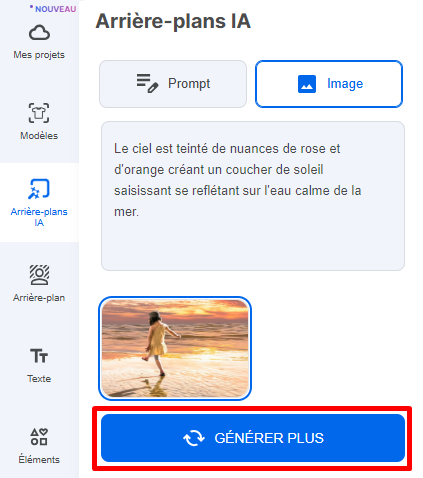Click the Modèles sidebar label
The width and height of the screenshot is (423, 478).
(x=39, y=136)
